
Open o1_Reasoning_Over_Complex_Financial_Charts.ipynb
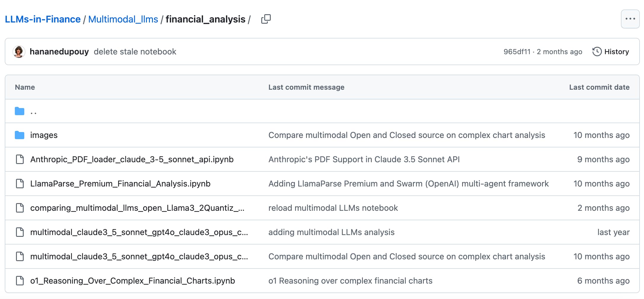[132, 281]
